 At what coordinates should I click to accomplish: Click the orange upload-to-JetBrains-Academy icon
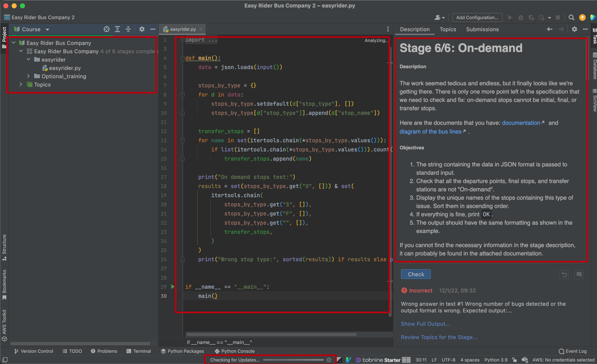click(582, 17)
